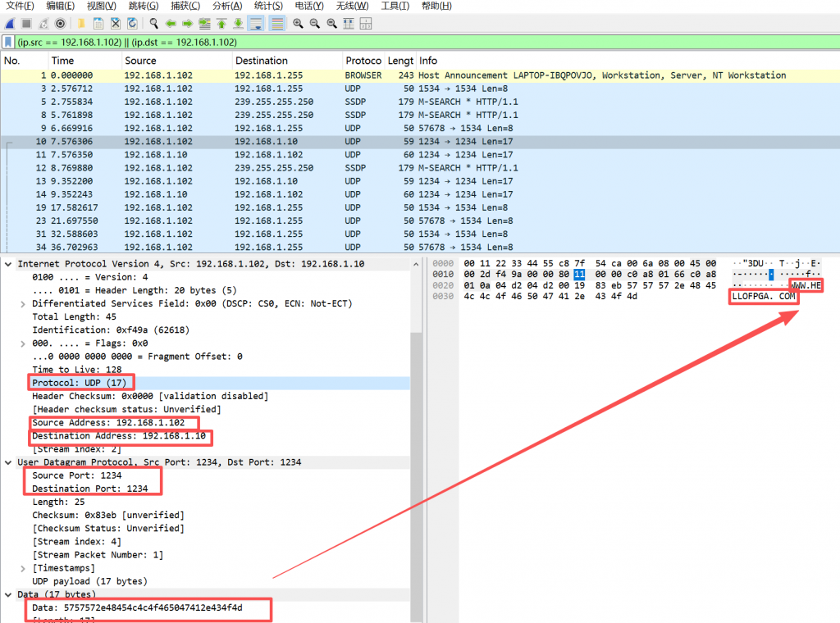Click the start capture shark fin icon
The image size is (840, 623).
10,24
